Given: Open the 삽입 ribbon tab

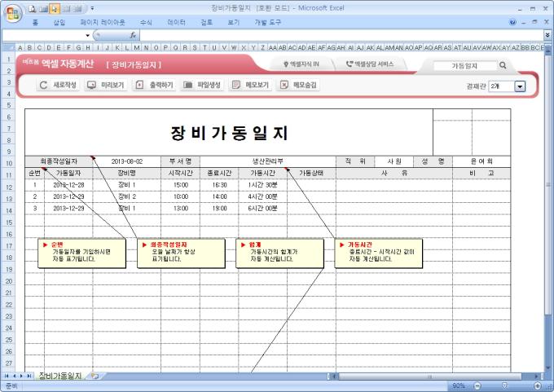Looking at the screenshot, I should pyautogui.click(x=59, y=22).
